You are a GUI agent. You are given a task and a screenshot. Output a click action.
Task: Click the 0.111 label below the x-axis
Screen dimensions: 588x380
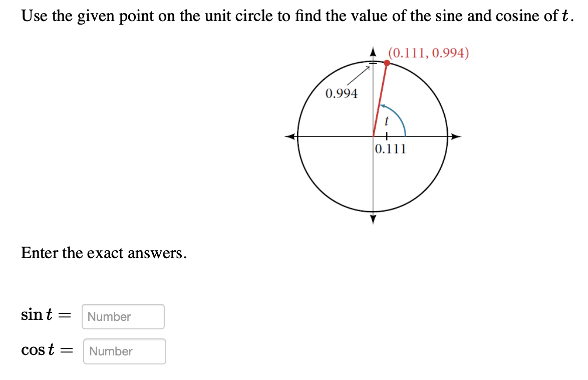[x=391, y=148]
